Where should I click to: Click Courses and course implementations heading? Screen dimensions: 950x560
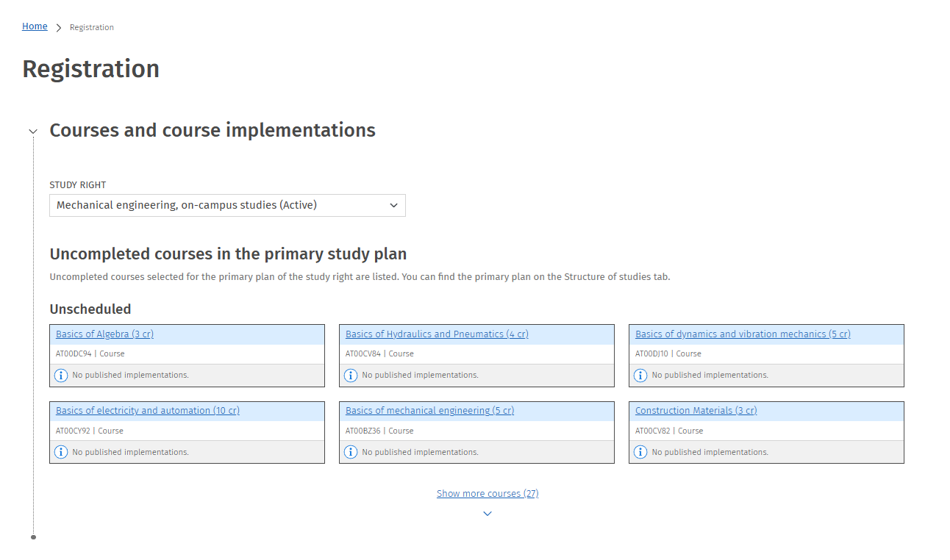pos(213,130)
